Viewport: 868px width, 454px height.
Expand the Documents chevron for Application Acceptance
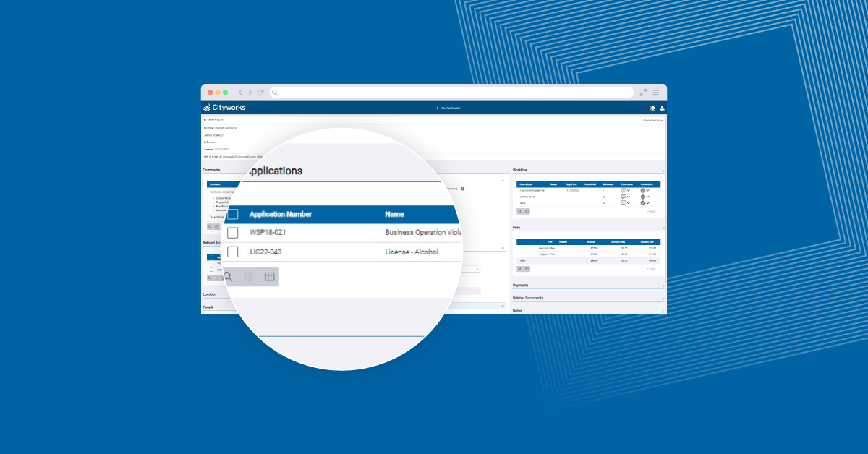click(x=628, y=189)
